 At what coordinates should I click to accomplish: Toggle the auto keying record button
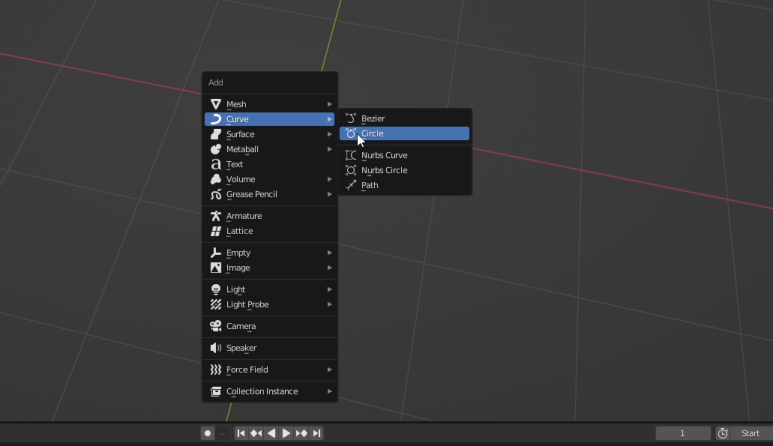pyautogui.click(x=208, y=433)
